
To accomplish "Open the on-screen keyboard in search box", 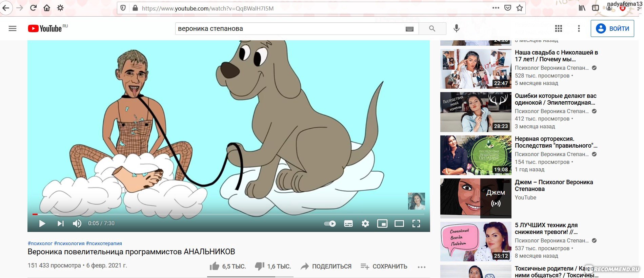I will 409,29.
